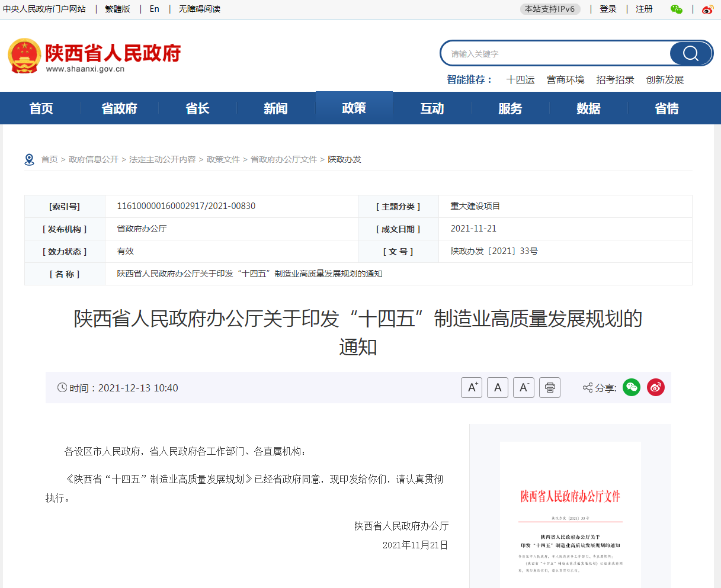This screenshot has height=588, width=721.
Task: Print the page with printer icon
Action: [x=550, y=388]
